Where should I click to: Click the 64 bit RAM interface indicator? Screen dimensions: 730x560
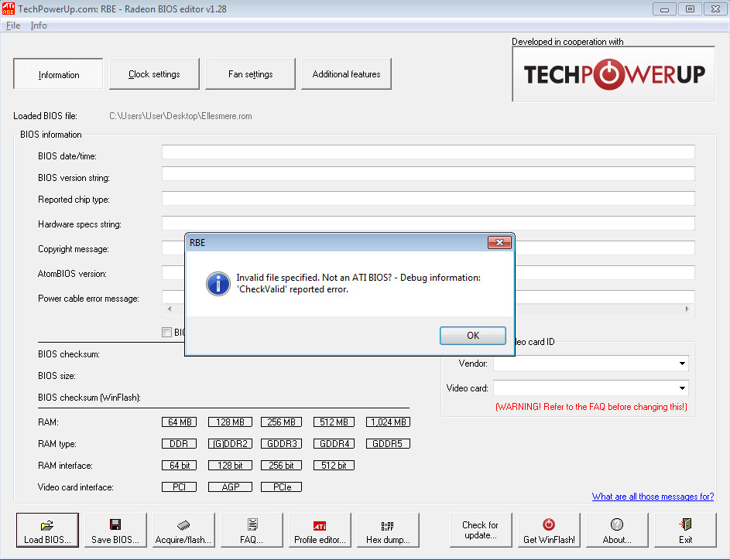tap(180, 465)
